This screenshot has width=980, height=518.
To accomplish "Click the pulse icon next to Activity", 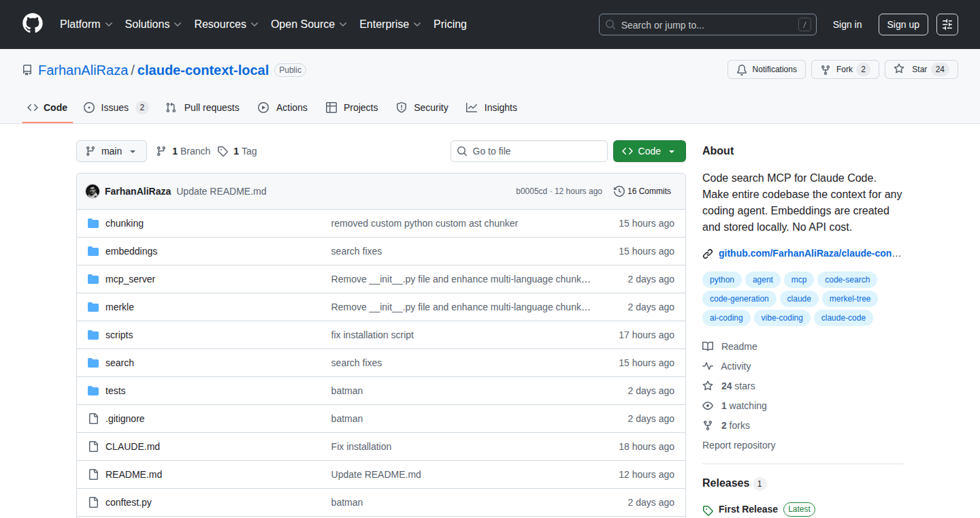I will (708, 366).
